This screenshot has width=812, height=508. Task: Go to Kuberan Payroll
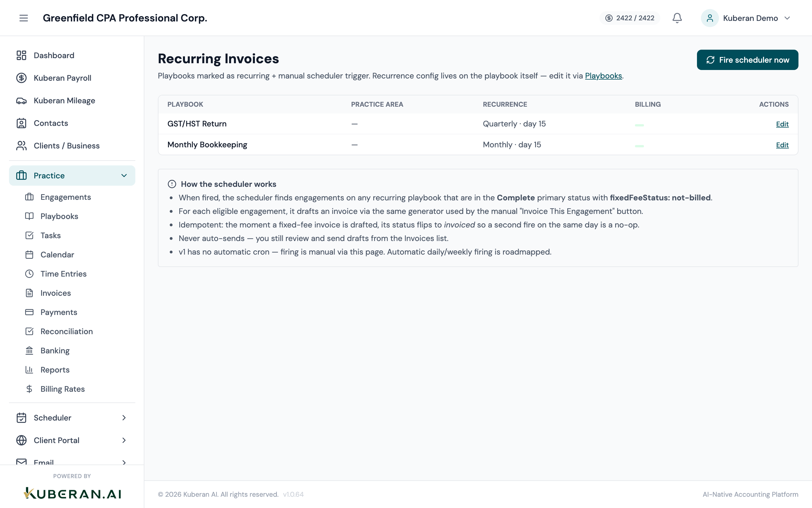(x=72, y=78)
